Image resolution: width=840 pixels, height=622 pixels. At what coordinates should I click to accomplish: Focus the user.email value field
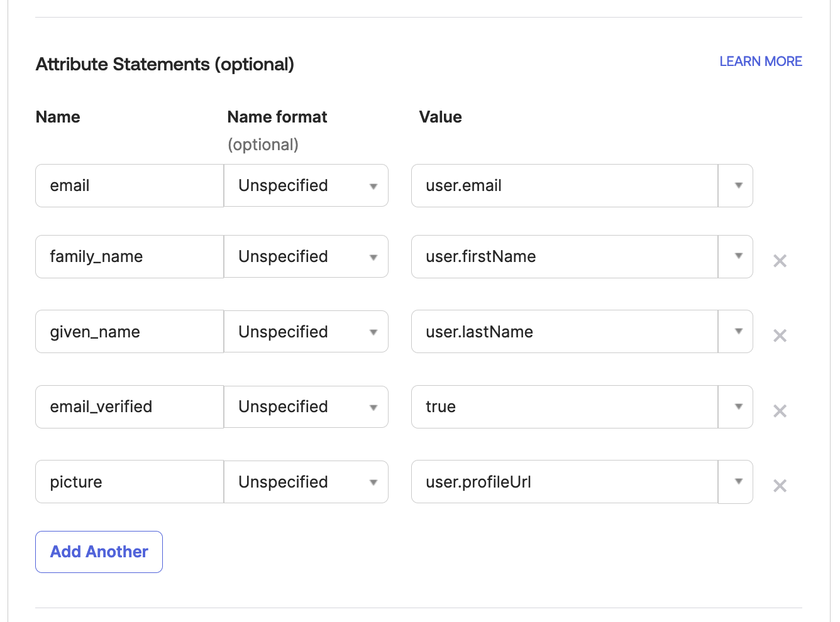tap(565, 185)
